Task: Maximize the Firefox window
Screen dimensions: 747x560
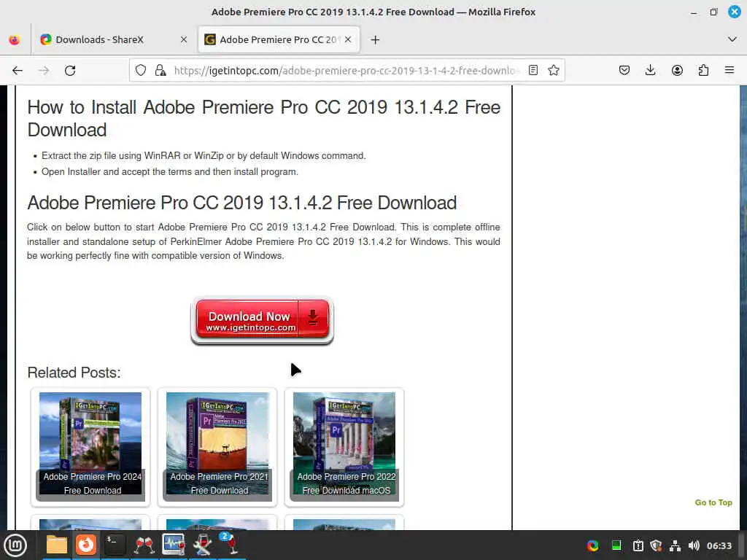Action: click(713, 12)
